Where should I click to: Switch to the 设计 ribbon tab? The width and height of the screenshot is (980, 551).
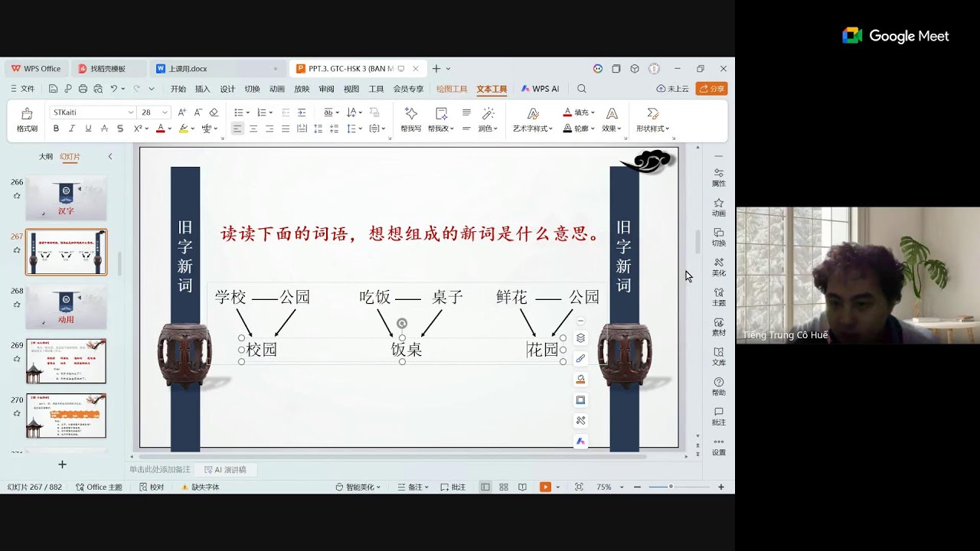[x=227, y=89]
